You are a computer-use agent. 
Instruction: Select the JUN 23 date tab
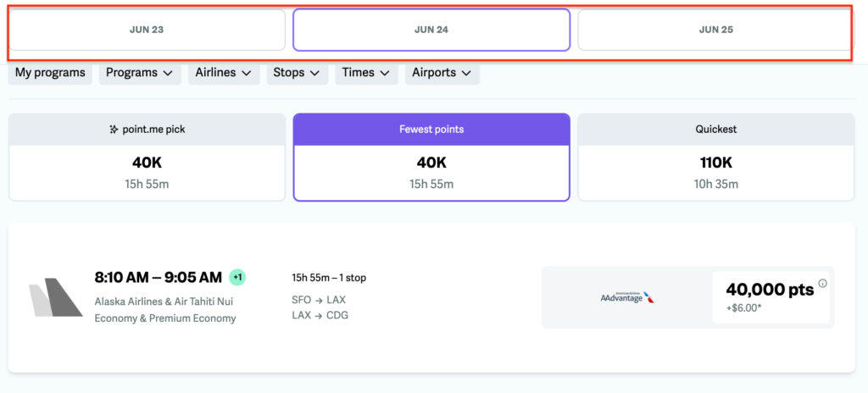tap(147, 30)
